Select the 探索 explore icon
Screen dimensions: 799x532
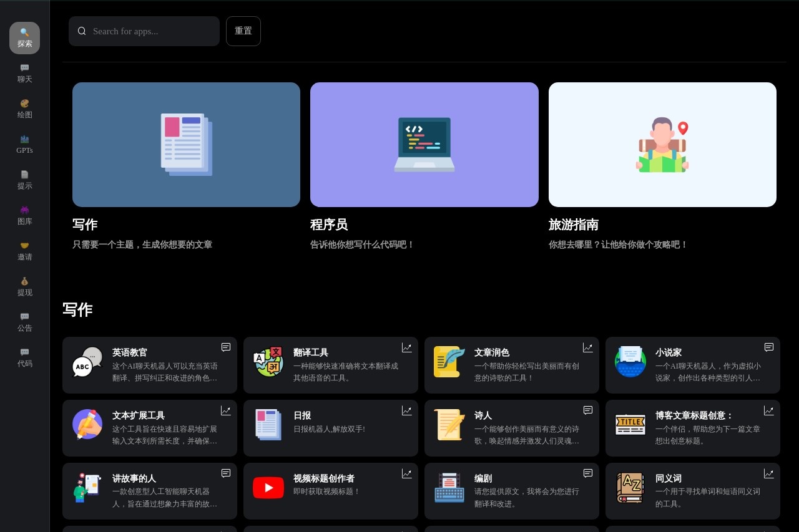pos(25,37)
